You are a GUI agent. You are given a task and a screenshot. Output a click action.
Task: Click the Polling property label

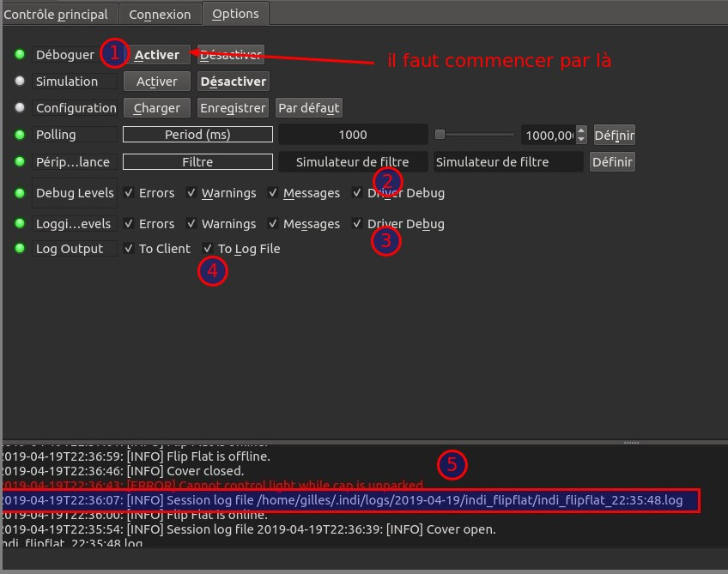[75, 135]
